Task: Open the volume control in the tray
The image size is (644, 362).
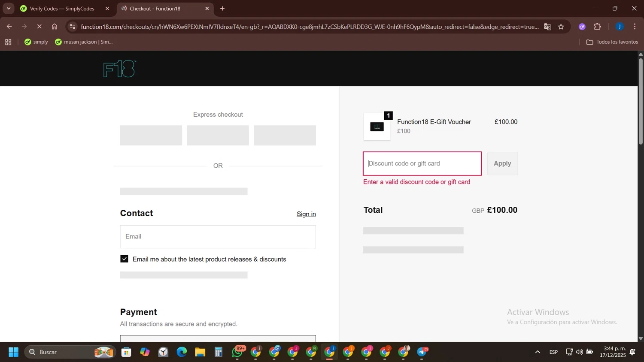Action: tap(580, 352)
